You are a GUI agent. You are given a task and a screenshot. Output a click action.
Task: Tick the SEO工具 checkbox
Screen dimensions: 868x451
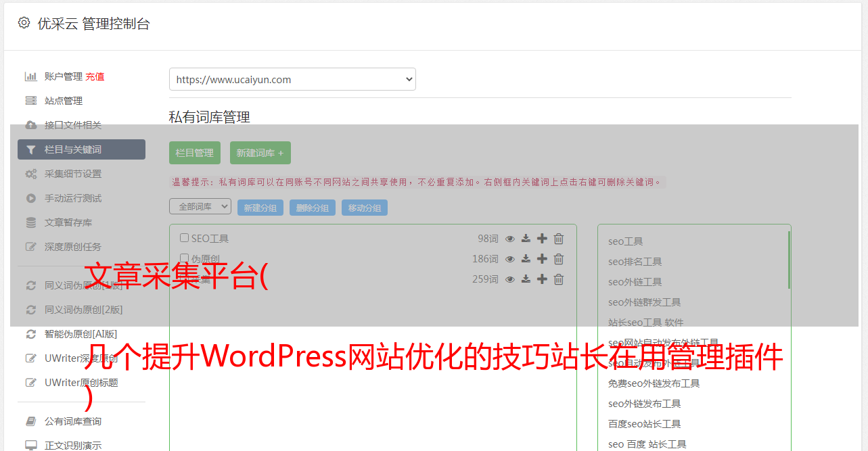point(184,238)
